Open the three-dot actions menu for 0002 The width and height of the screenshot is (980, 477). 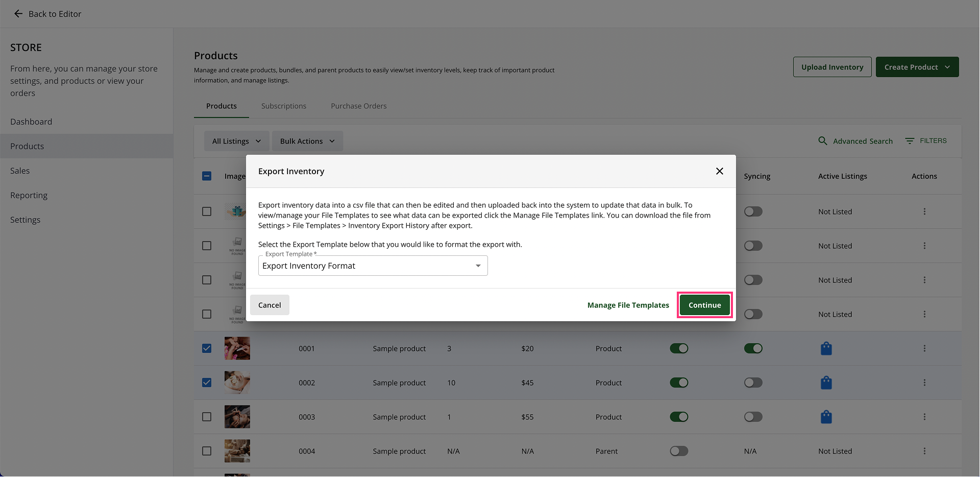pos(924,383)
